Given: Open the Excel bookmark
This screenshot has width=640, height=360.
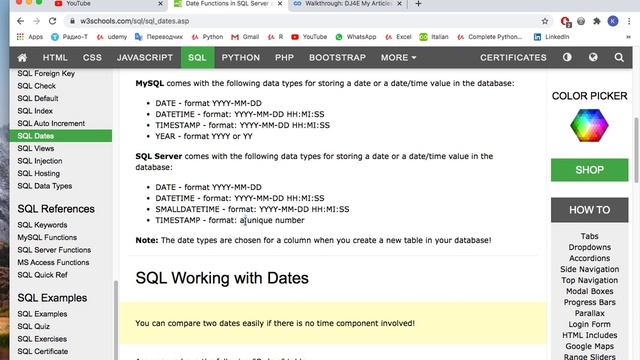Looking at the screenshot, I should click(x=398, y=37).
